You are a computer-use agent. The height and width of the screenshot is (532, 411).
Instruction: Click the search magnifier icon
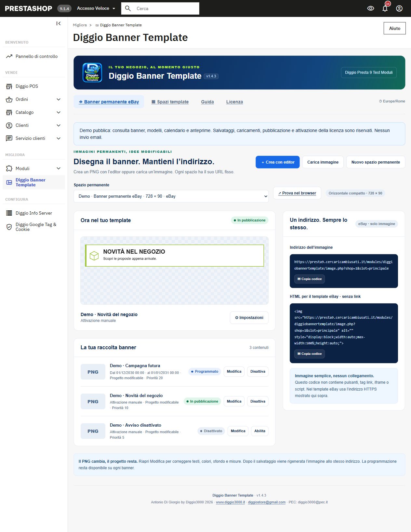(x=128, y=8)
